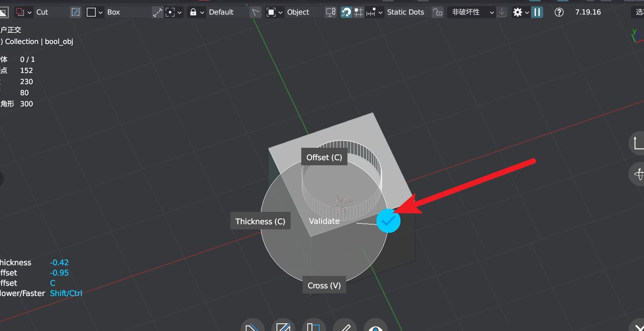
Task: Click the object count 0 / 1
Action: [x=28, y=59]
